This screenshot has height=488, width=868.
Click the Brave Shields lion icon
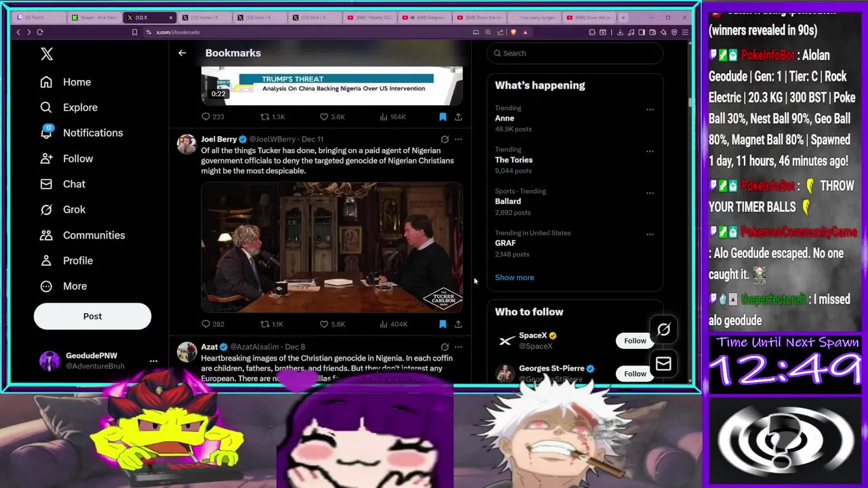click(x=513, y=32)
